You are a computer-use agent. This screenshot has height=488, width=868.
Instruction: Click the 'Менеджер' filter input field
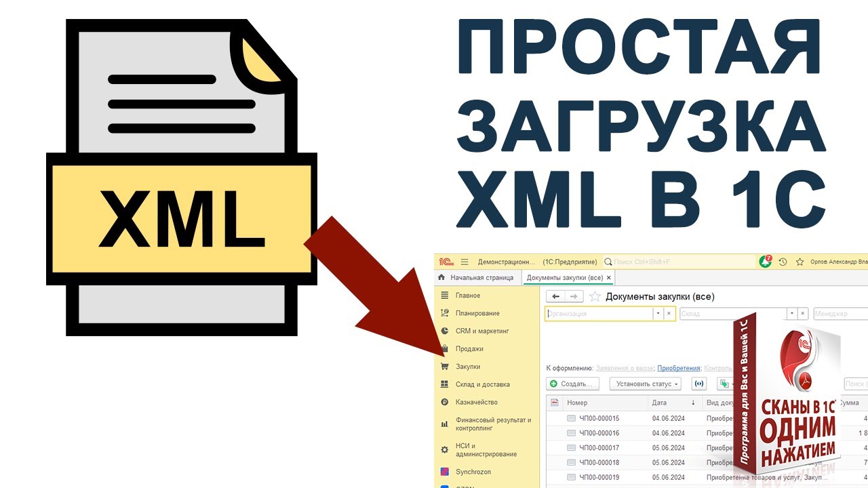click(840, 314)
